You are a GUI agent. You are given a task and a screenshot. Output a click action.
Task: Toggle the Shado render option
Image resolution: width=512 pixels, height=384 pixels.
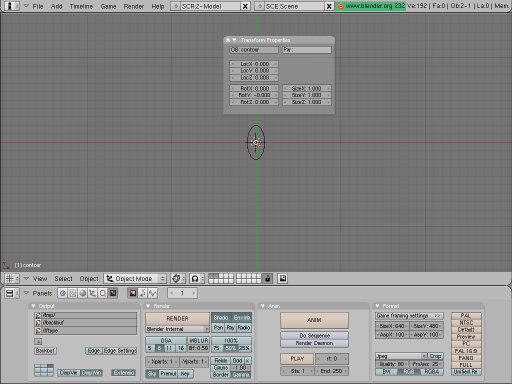(221, 317)
